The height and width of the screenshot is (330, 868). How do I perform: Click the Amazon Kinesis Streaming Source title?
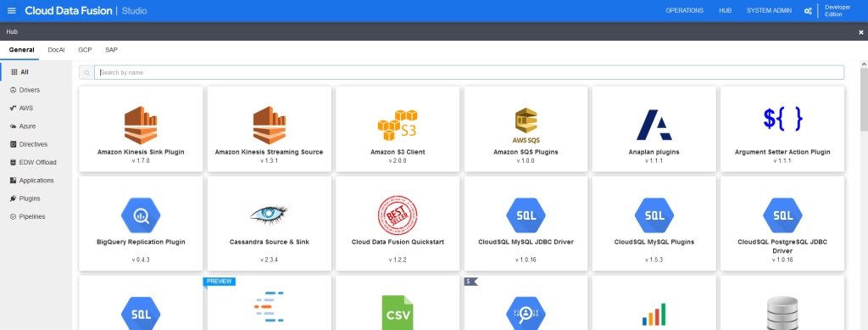(x=269, y=152)
